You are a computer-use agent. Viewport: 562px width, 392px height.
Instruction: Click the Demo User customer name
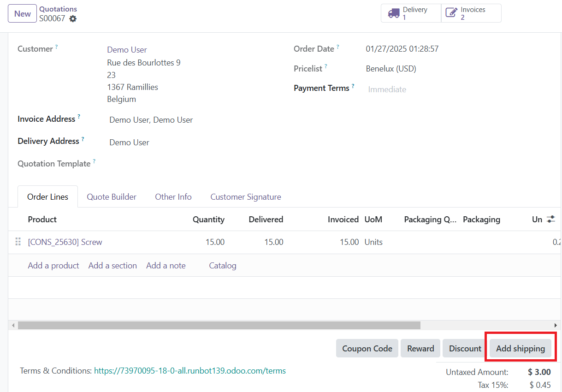(x=127, y=50)
